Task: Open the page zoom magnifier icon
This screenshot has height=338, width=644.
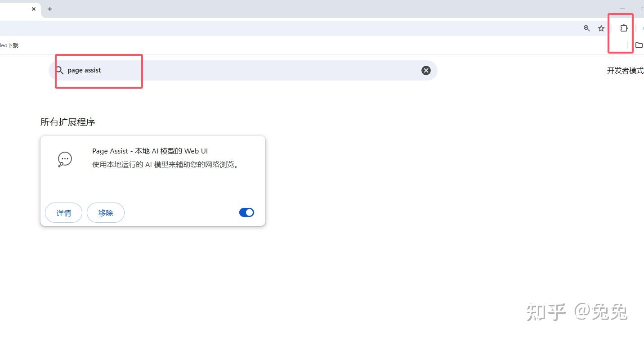Action: point(586,28)
